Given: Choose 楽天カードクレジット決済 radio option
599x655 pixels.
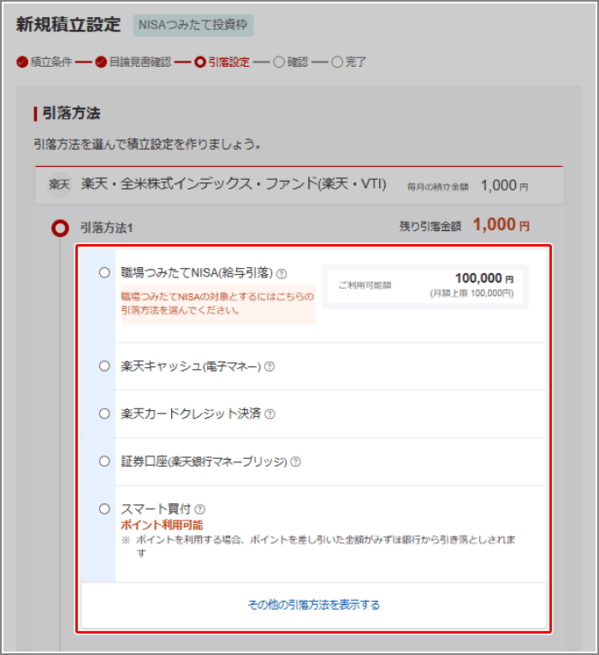Looking at the screenshot, I should 104,414.
